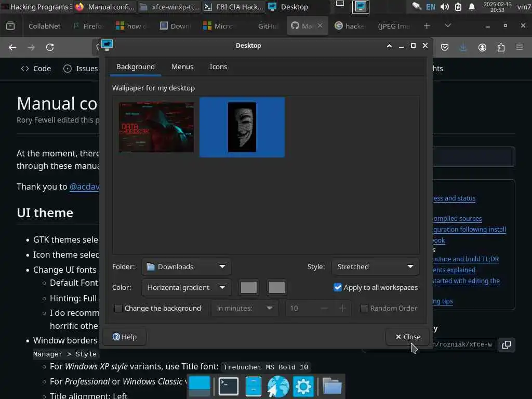The width and height of the screenshot is (532, 399).
Task: Open Firefox account icon
Action: (x=482, y=47)
